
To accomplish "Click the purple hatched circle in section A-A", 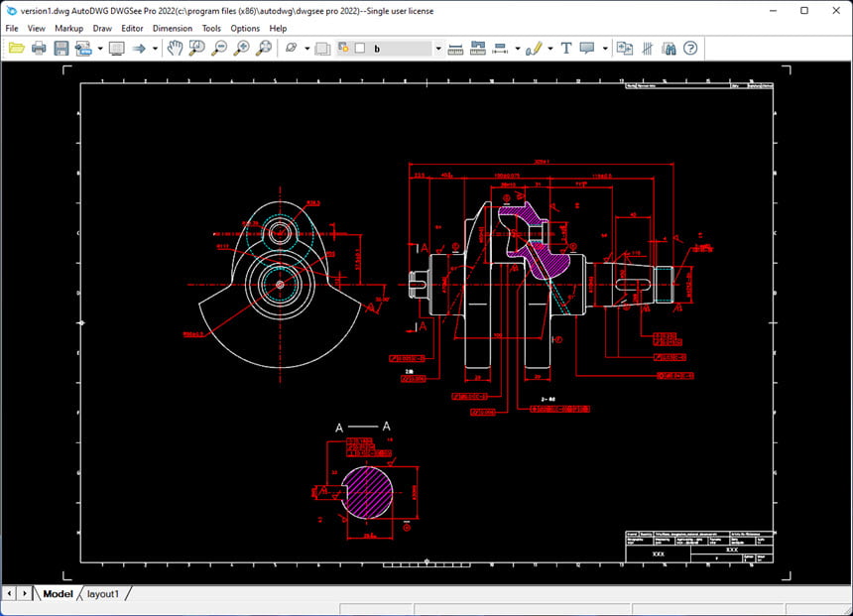I will [x=368, y=492].
